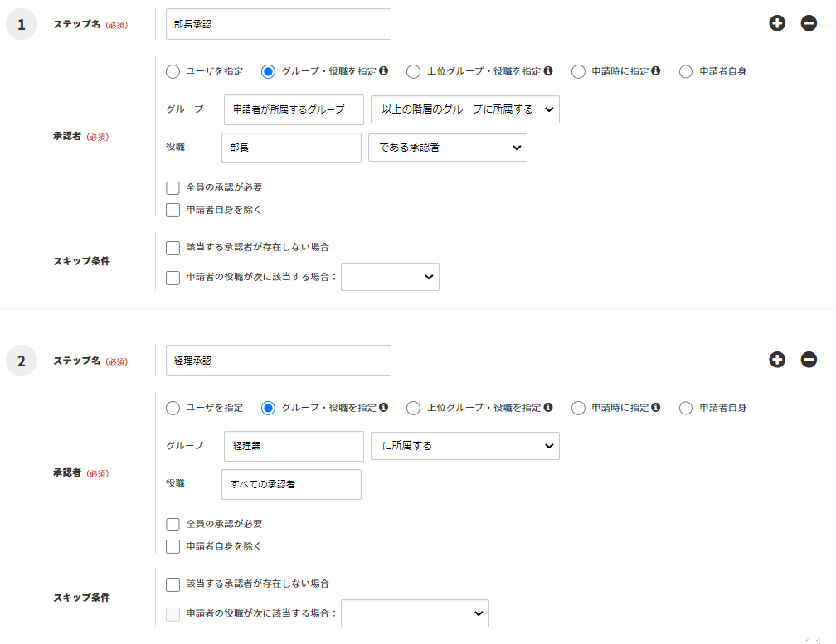Image resolution: width=836 pixels, height=644 pixels.
Task: Expand the である承認者 dropdown
Action: 447,148
